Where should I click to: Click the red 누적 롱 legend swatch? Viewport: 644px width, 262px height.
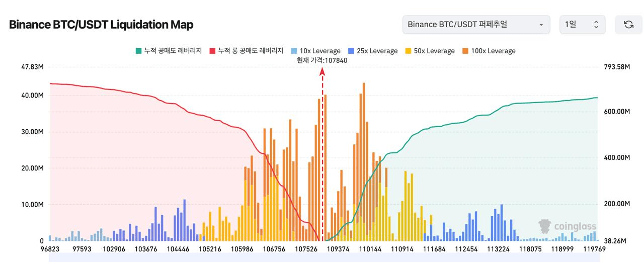click(x=212, y=51)
